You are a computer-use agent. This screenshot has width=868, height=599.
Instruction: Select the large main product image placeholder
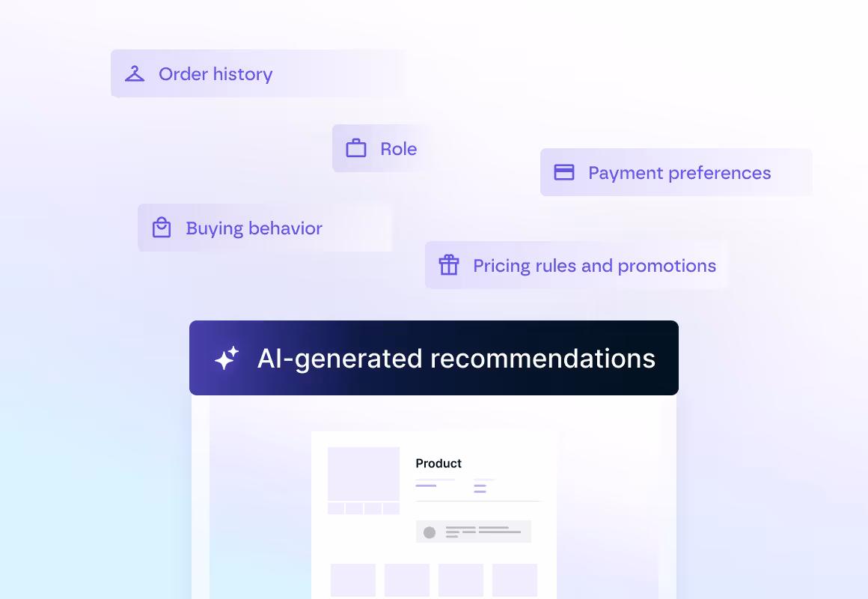pos(364,474)
